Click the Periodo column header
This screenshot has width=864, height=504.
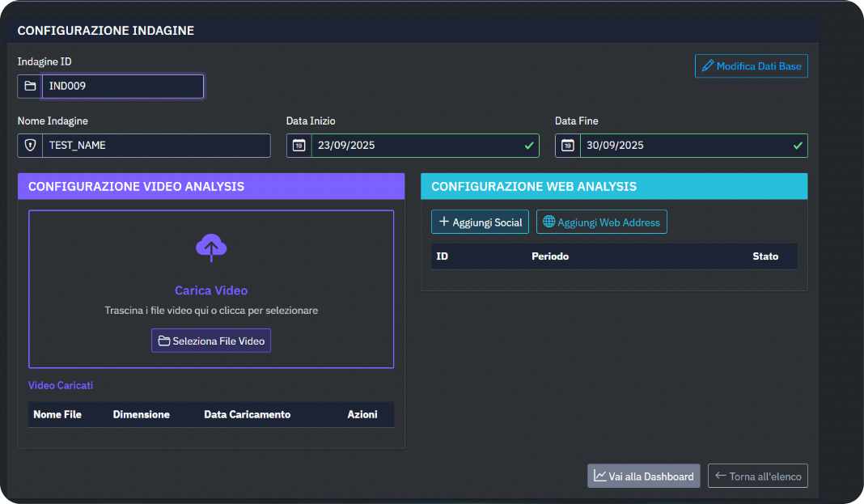click(550, 256)
